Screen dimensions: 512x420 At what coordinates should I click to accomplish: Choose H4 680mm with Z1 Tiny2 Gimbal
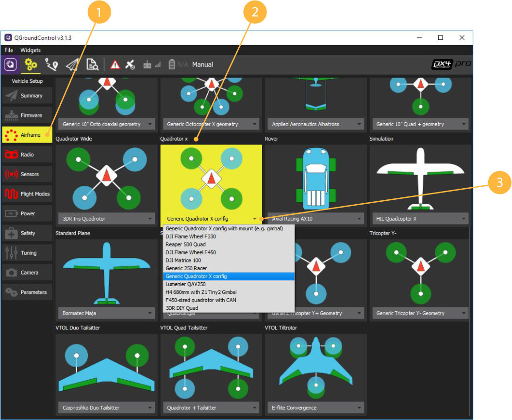[x=229, y=292]
